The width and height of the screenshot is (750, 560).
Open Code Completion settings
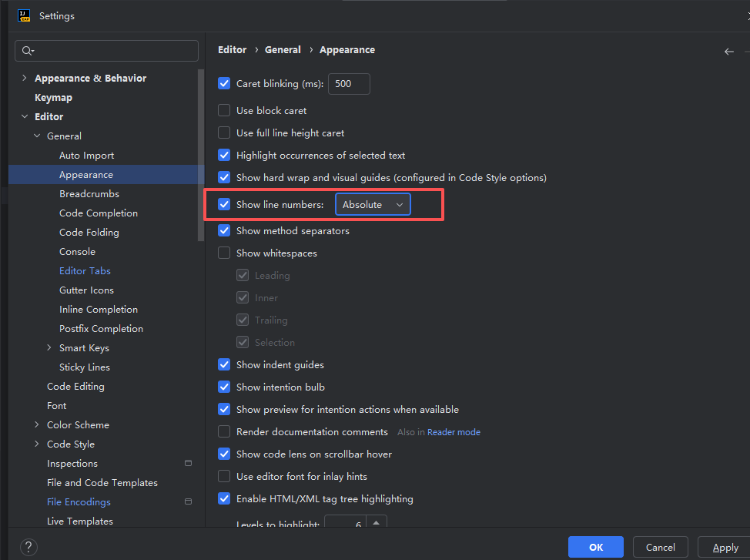tap(99, 213)
